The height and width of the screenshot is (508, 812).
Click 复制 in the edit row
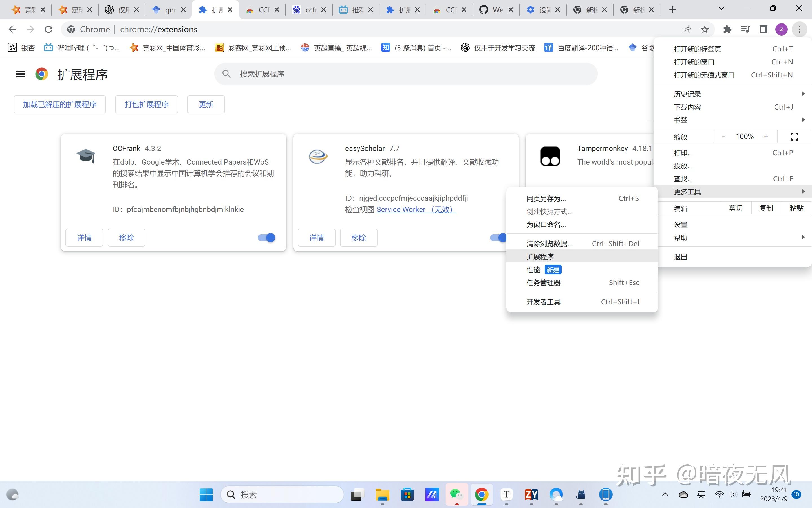coord(766,208)
